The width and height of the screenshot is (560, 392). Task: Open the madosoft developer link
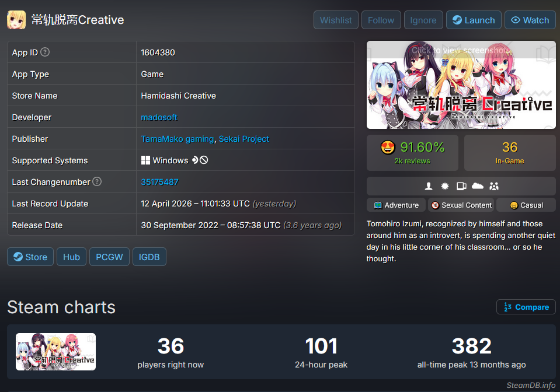point(159,117)
